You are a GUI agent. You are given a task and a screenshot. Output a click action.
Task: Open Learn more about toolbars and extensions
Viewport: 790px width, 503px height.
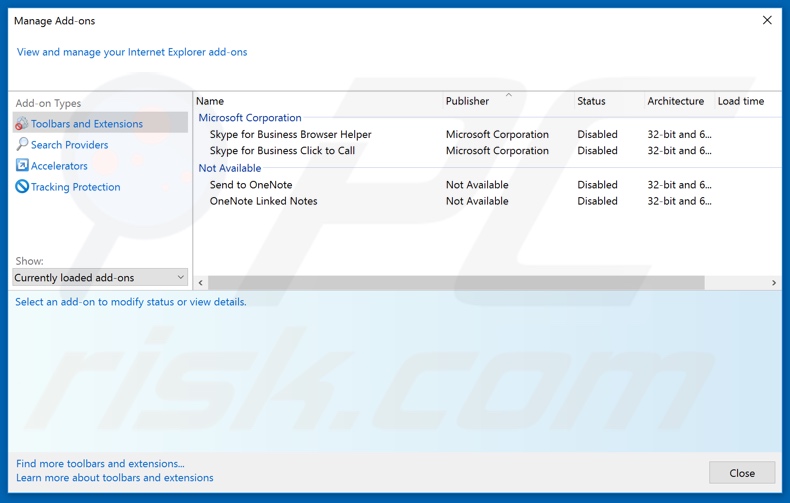point(115,478)
